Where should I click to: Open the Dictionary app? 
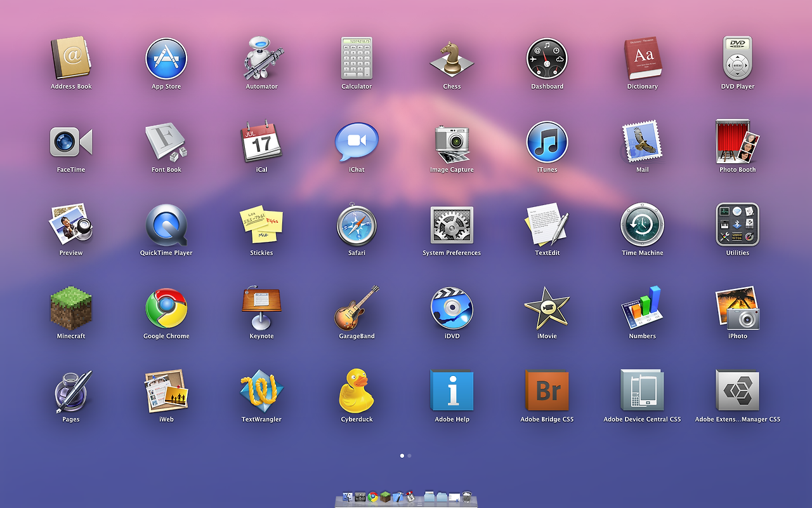(643, 58)
